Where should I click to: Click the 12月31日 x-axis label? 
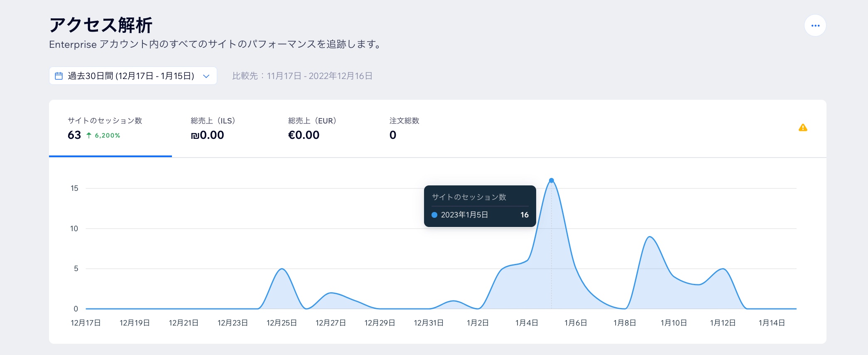point(429,323)
